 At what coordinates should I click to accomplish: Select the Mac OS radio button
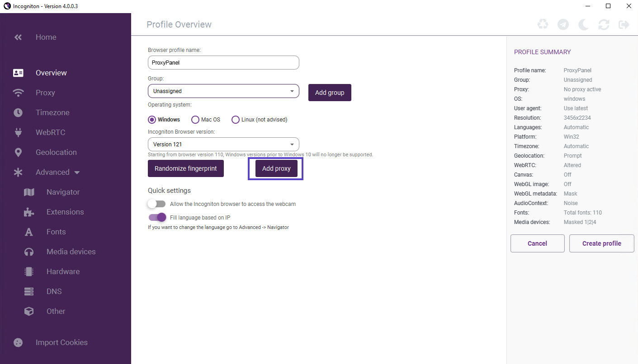(195, 120)
